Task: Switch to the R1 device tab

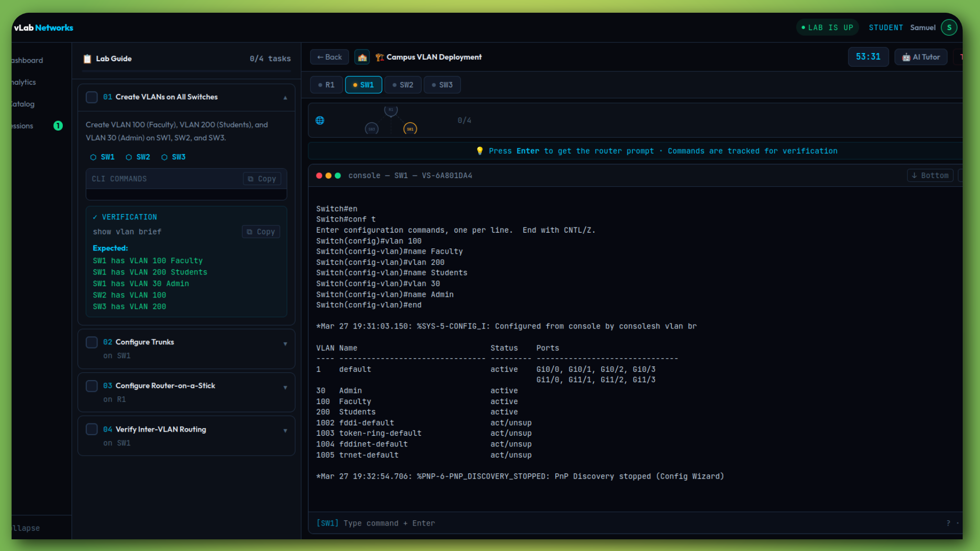Action: pyautogui.click(x=326, y=85)
